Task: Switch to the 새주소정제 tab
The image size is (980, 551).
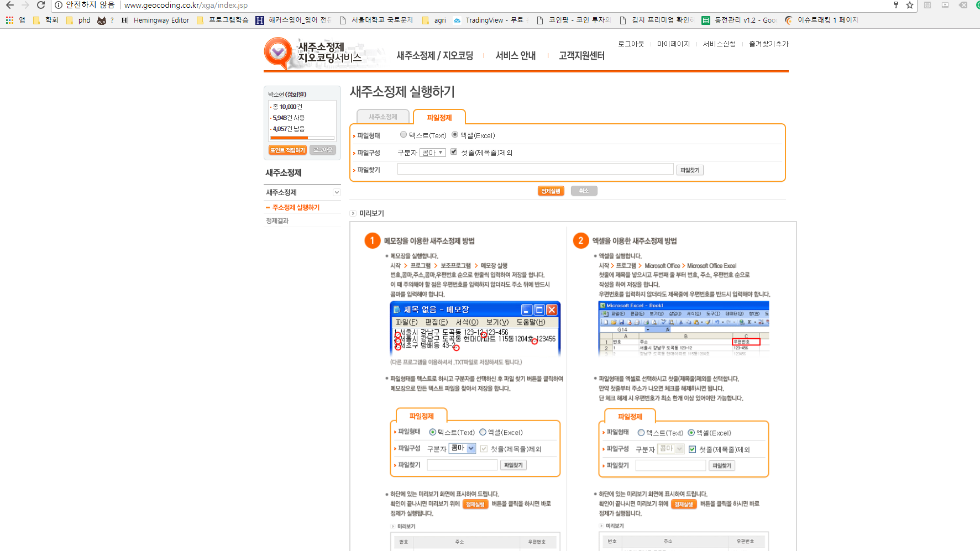Action: (x=383, y=117)
